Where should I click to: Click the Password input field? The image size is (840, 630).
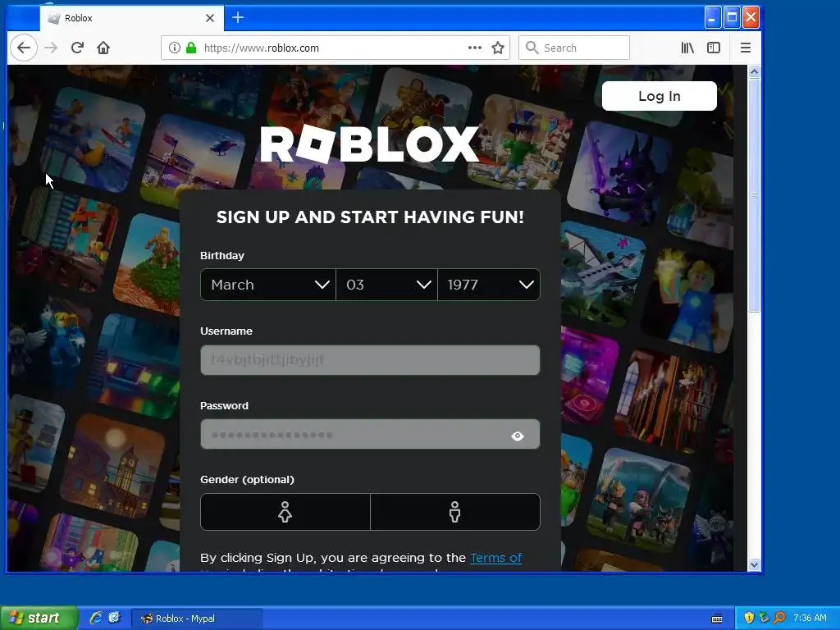click(370, 435)
